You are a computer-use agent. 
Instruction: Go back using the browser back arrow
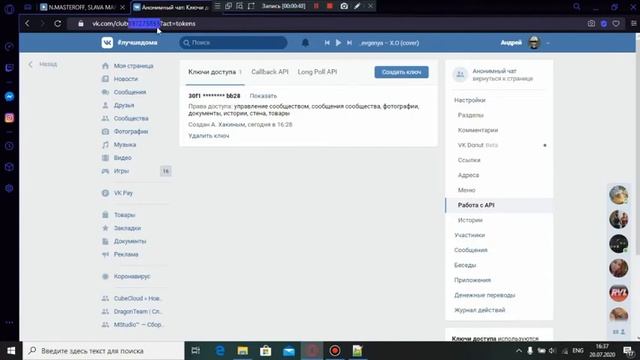click(x=27, y=23)
